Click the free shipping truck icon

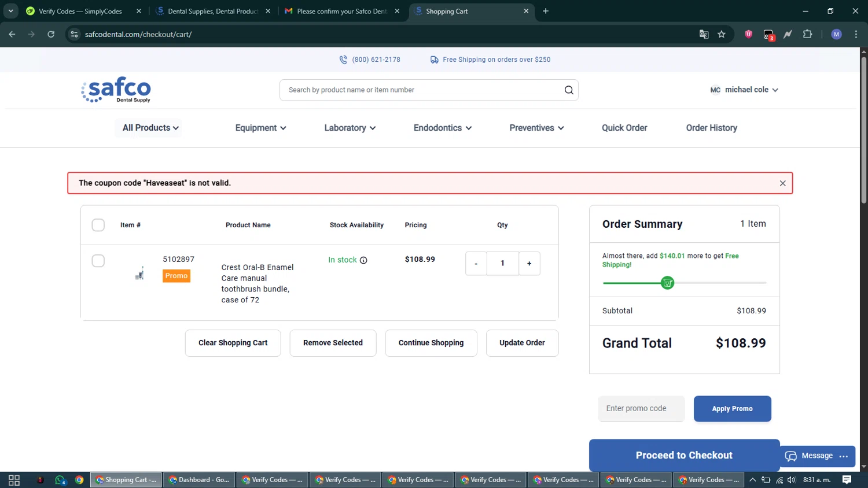434,60
